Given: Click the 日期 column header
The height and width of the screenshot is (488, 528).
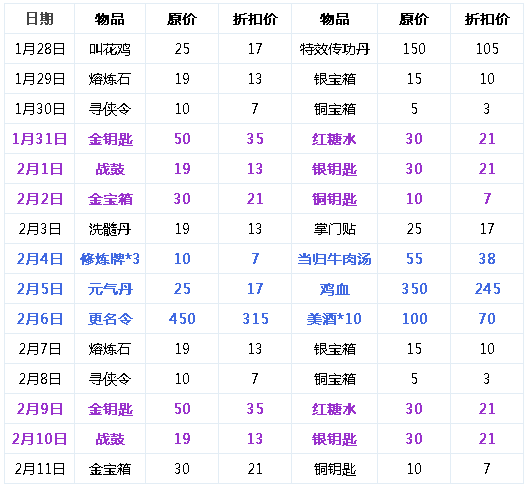Looking at the screenshot, I should click(x=39, y=19).
